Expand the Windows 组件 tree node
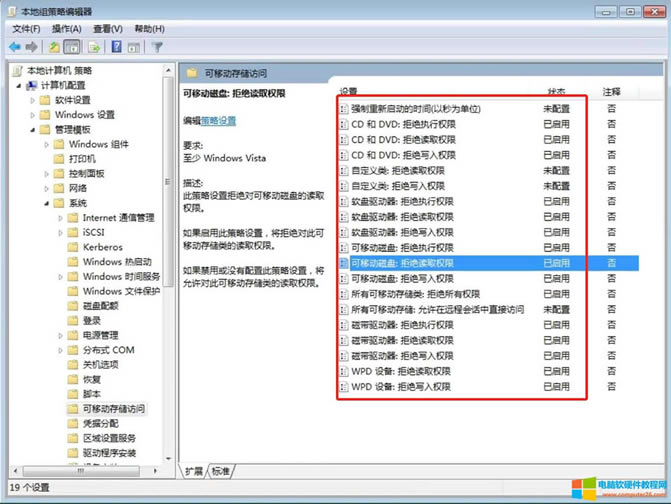Image resolution: width=671 pixels, height=504 pixels. coord(46,145)
